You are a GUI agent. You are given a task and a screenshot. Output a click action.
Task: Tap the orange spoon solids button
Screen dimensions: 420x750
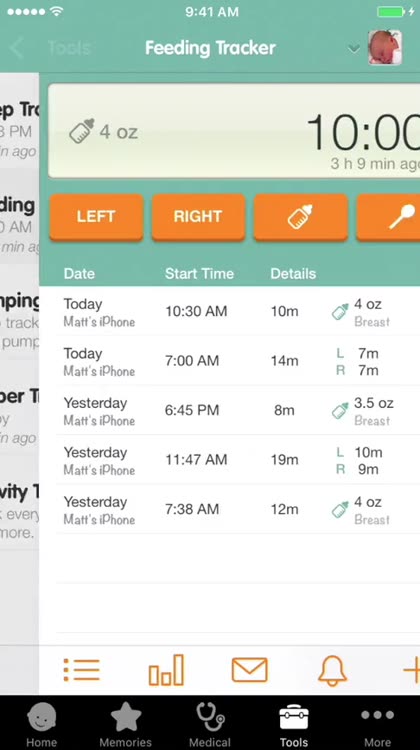pyautogui.click(x=388, y=217)
